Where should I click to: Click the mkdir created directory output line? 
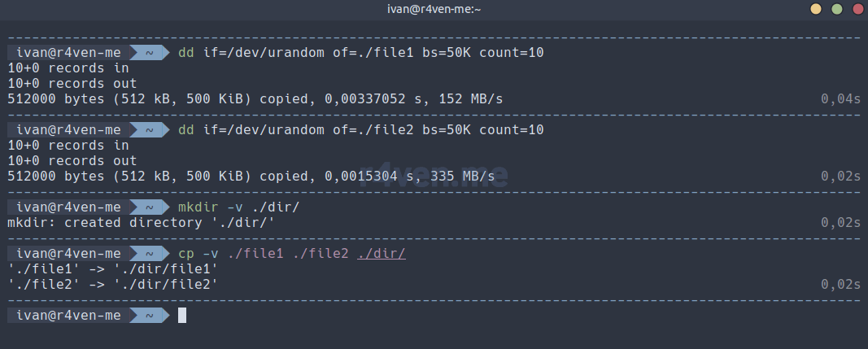[142, 223]
